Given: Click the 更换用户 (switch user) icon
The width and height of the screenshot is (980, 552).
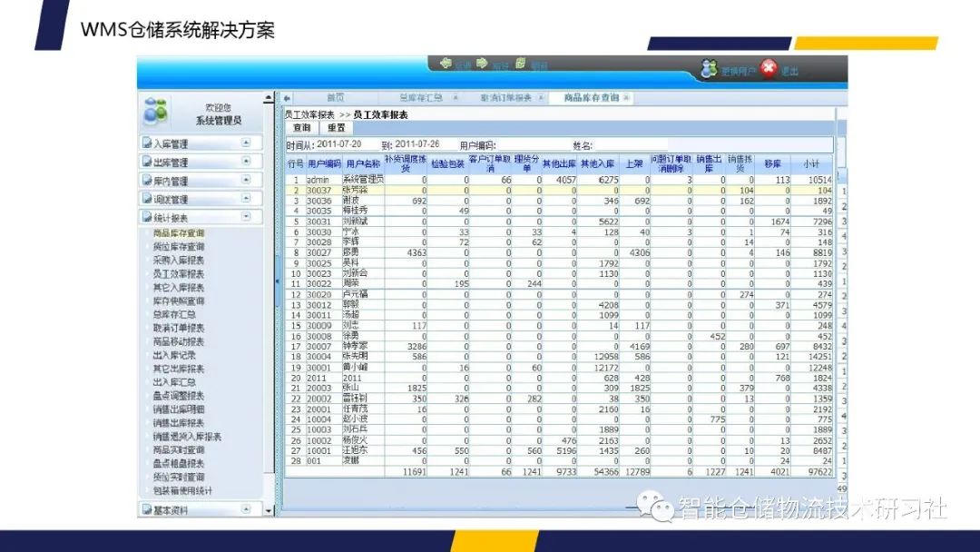Looking at the screenshot, I should (x=710, y=68).
